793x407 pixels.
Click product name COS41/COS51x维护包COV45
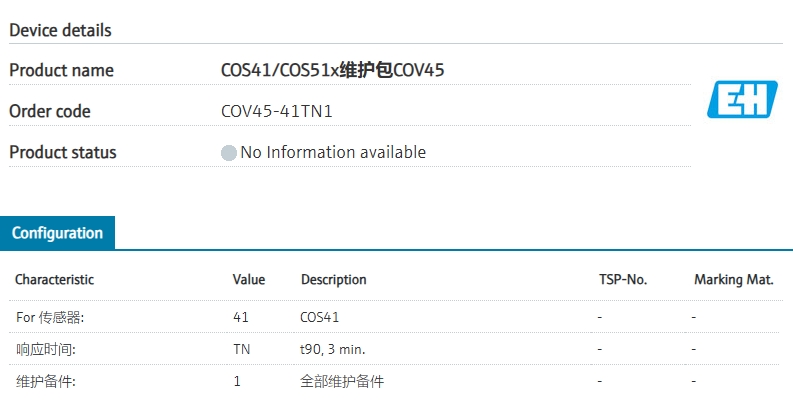pyautogui.click(x=332, y=70)
